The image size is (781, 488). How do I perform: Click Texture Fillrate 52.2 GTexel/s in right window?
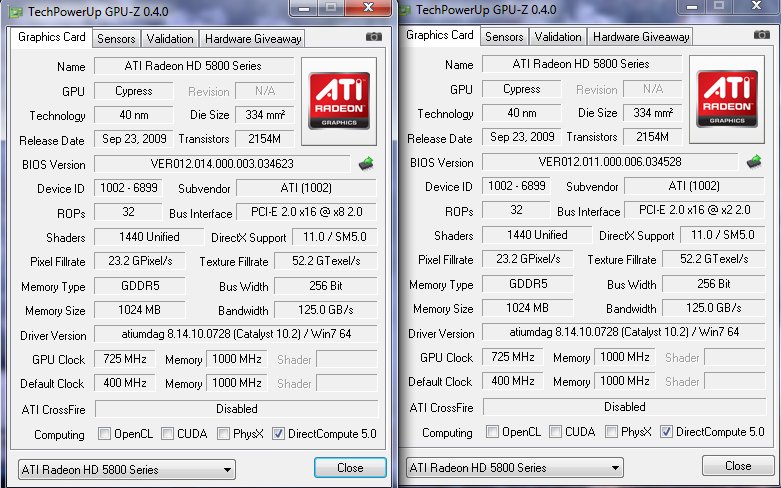coord(714,259)
